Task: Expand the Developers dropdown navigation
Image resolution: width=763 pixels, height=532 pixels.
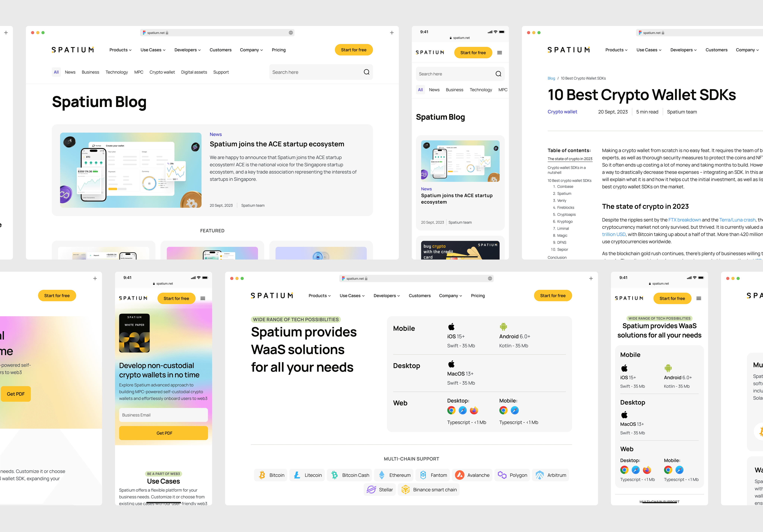Action: pos(187,50)
